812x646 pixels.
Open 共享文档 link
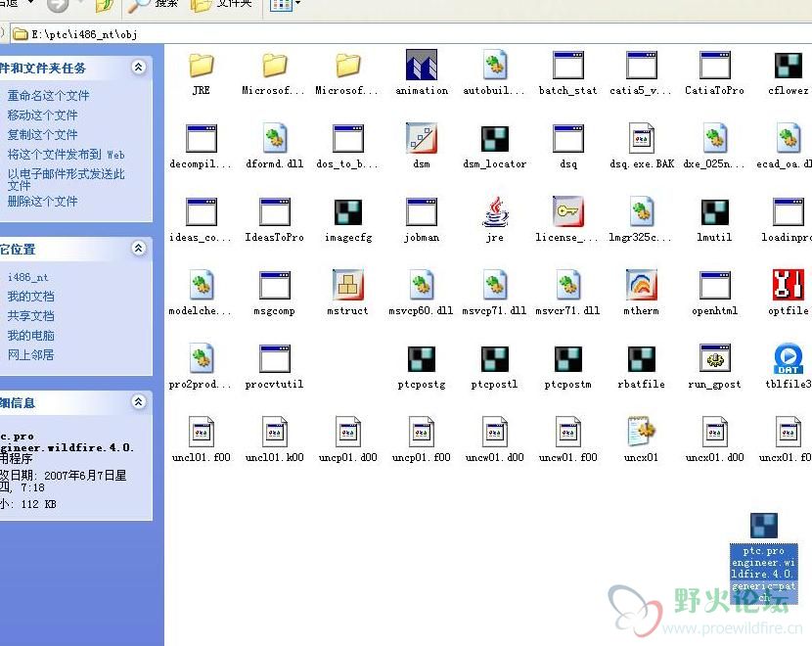30,316
